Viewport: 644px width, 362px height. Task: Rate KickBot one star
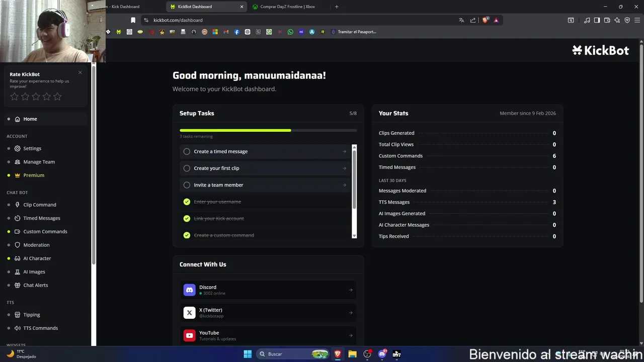[x=14, y=97]
